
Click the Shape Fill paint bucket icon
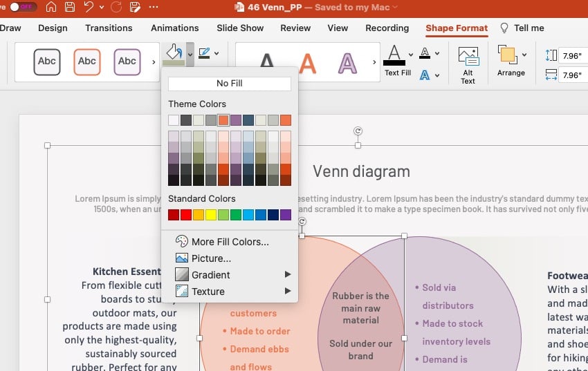tap(174, 53)
